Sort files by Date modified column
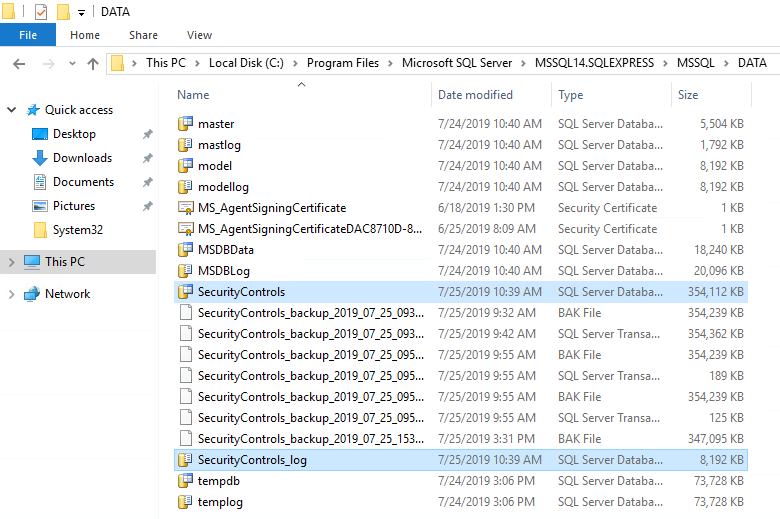The image size is (780, 519). pyautogui.click(x=475, y=95)
